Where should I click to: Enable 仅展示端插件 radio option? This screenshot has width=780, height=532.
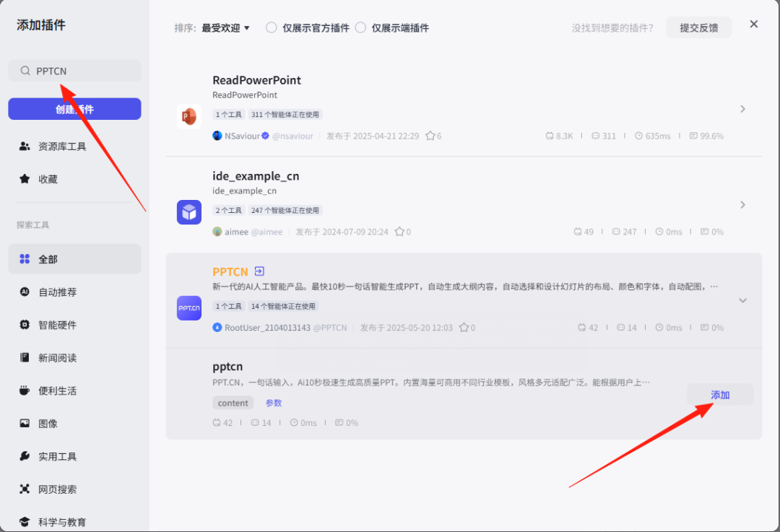[x=360, y=28]
